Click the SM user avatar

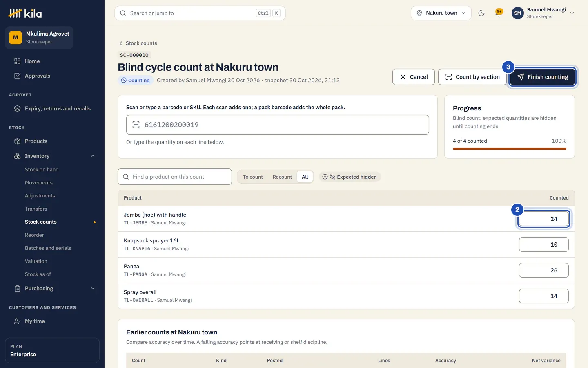click(x=517, y=13)
